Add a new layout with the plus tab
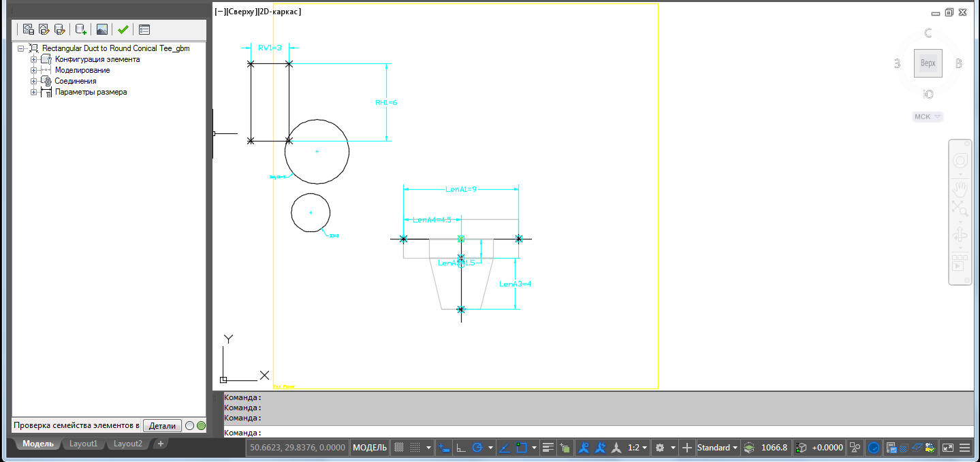Image resolution: width=980 pixels, height=462 pixels. point(161,444)
